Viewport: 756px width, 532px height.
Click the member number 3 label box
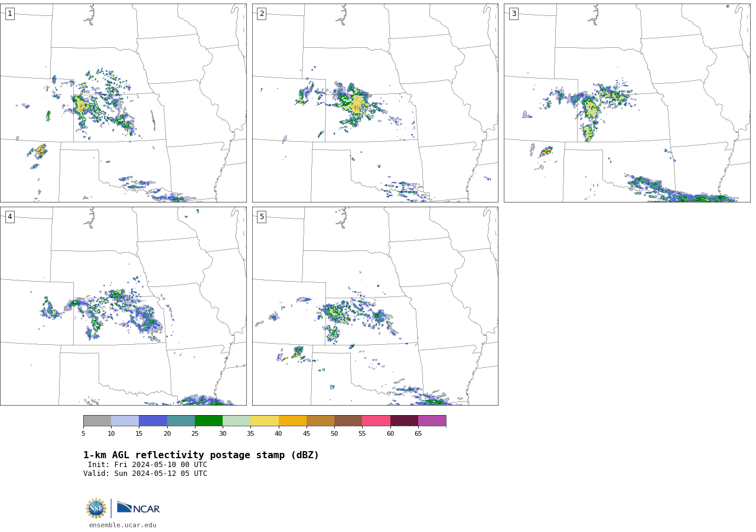(513, 14)
